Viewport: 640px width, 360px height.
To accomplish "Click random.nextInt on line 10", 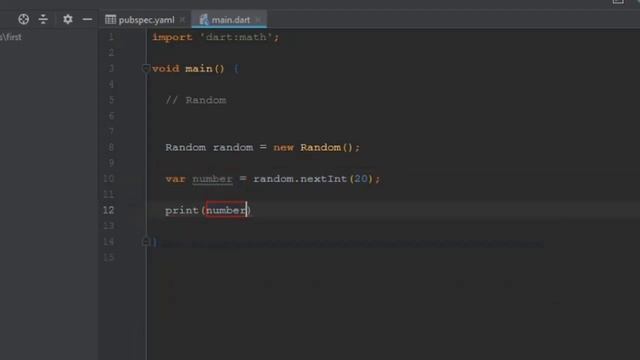I will coord(300,179).
